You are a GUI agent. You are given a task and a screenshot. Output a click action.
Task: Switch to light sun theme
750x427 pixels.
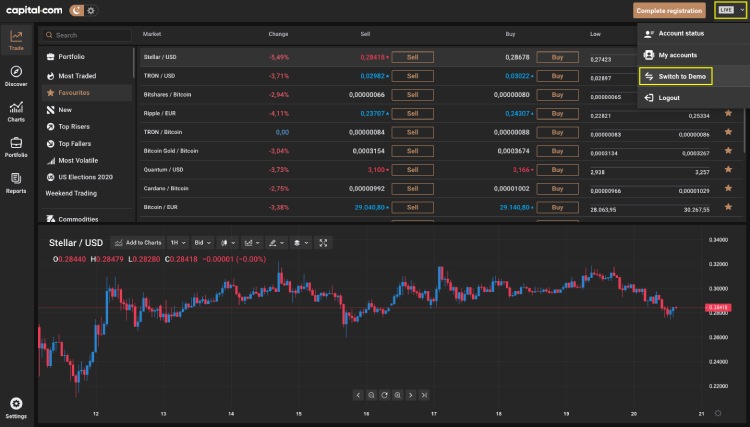[x=91, y=10]
